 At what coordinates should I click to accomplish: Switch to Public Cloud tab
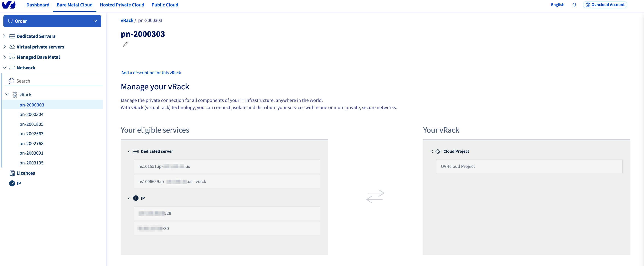point(165,5)
